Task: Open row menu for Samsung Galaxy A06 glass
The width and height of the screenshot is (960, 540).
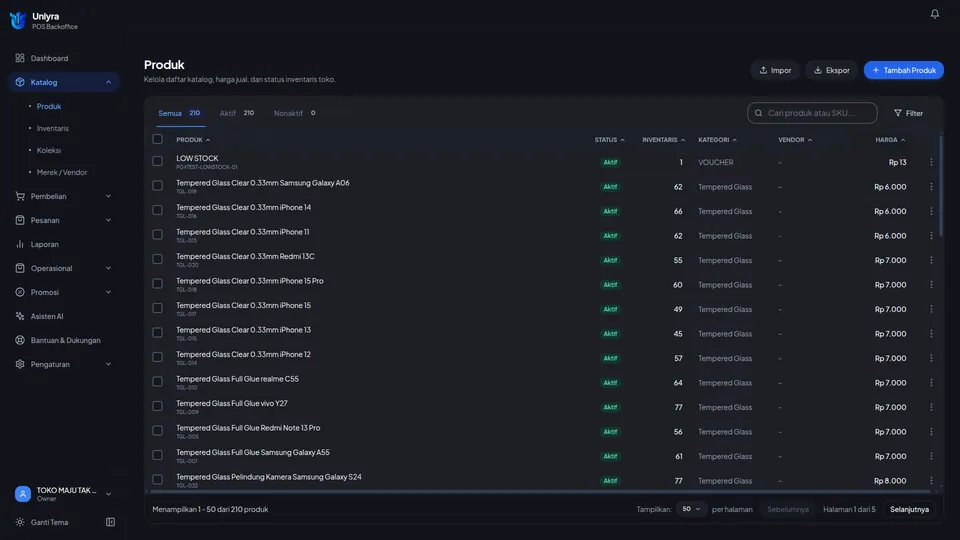Action: tap(931, 187)
